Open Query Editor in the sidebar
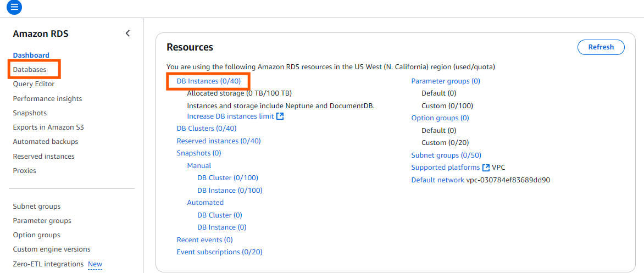This screenshot has width=644, height=273. [x=34, y=84]
